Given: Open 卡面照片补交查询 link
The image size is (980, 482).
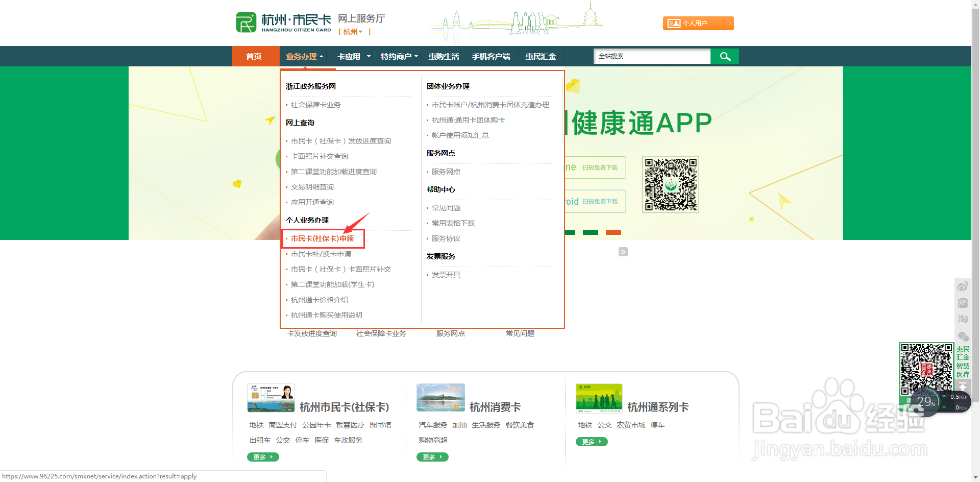Looking at the screenshot, I should [x=320, y=156].
